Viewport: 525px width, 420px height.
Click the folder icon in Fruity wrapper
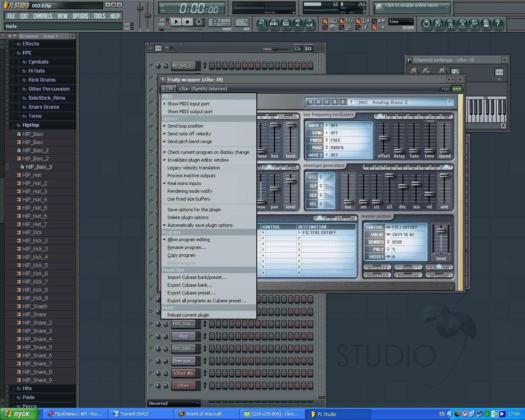[171, 89]
